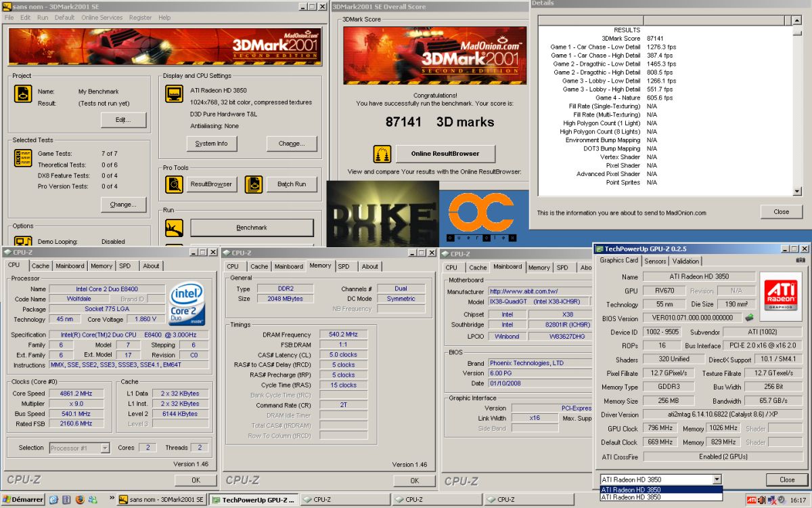Click the Details list scroll down arrow
Image resolution: width=812 pixels, height=508 pixels.
(796, 192)
